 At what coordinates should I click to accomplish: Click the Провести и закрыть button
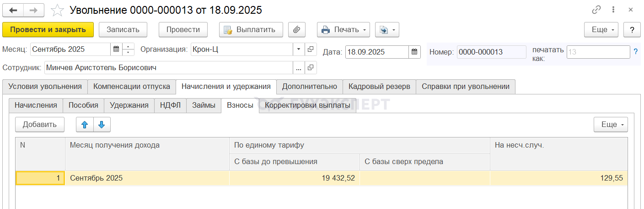pos(48,30)
